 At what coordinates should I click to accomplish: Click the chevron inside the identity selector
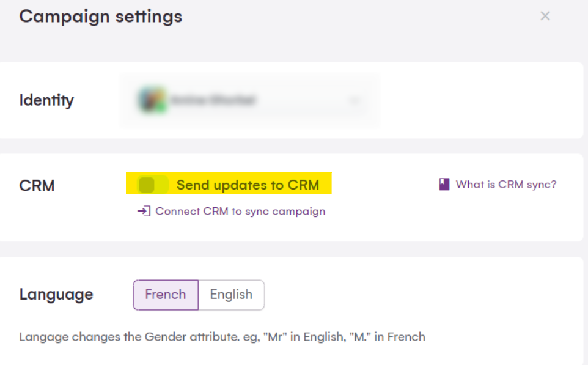click(355, 100)
